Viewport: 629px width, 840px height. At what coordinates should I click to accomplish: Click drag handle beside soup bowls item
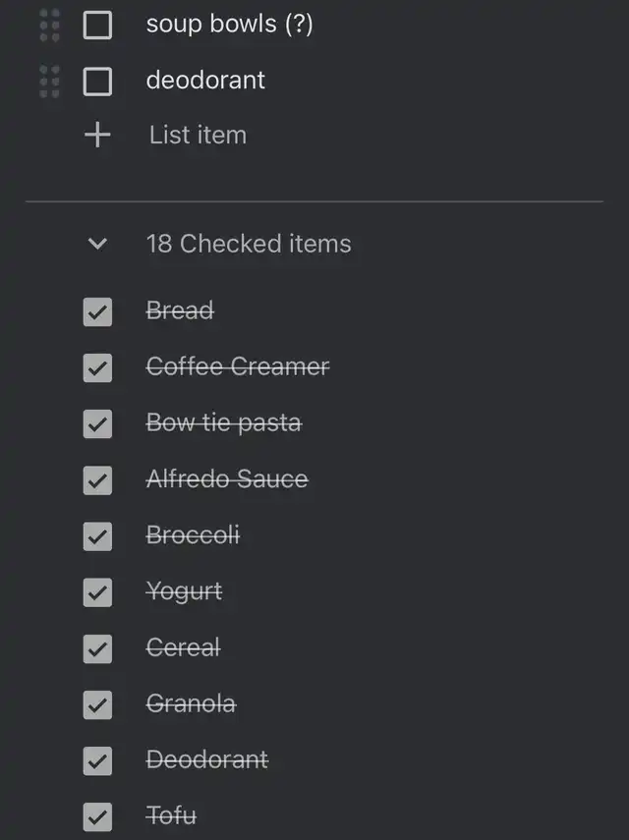coord(49,25)
